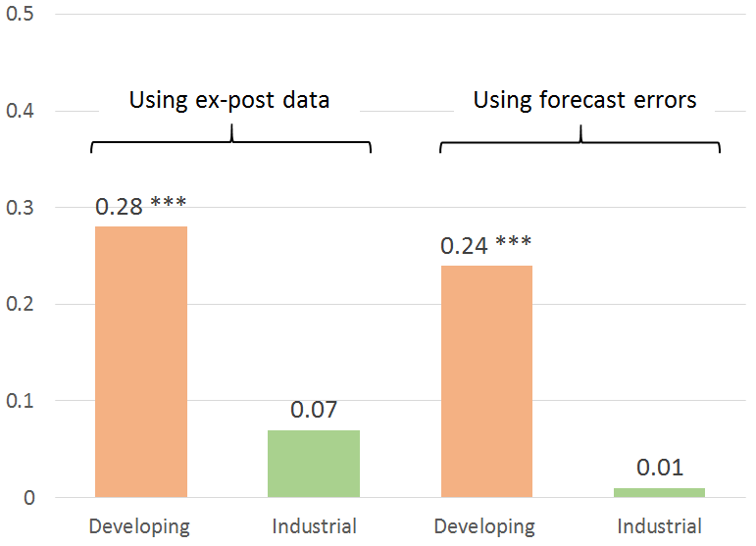Click the orange Developing bar under ex-post data

click(x=140, y=362)
